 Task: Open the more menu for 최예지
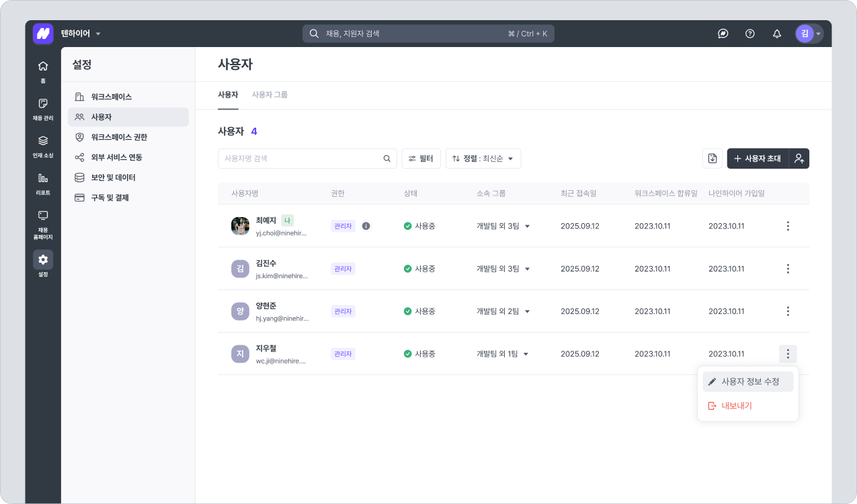pos(788,226)
